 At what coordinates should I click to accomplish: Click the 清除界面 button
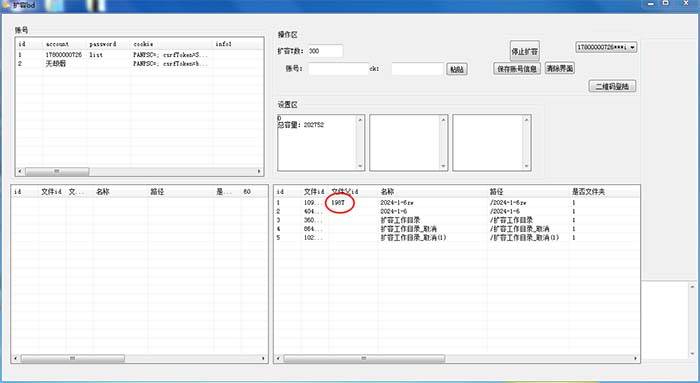pyautogui.click(x=559, y=68)
